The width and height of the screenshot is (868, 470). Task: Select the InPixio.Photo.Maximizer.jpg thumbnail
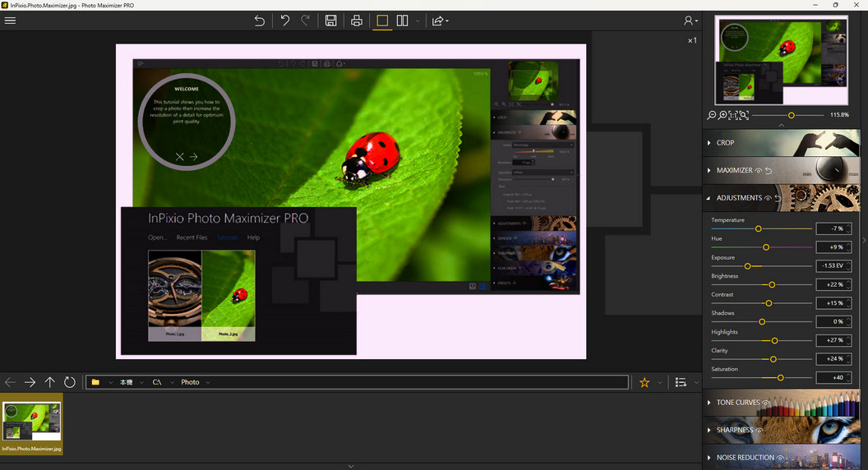[31, 424]
